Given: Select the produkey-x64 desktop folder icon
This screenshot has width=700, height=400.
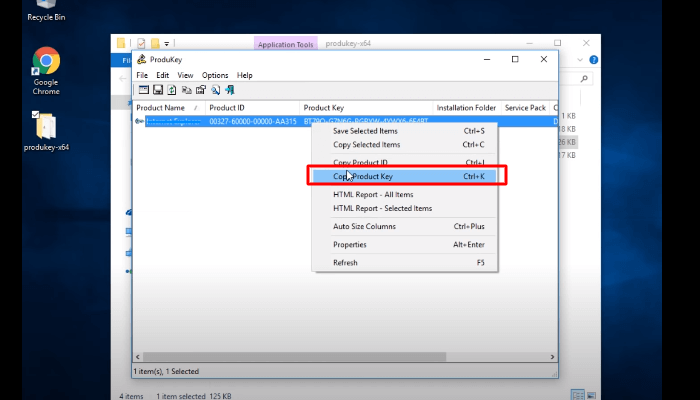Looking at the screenshot, I should pyautogui.click(x=46, y=130).
